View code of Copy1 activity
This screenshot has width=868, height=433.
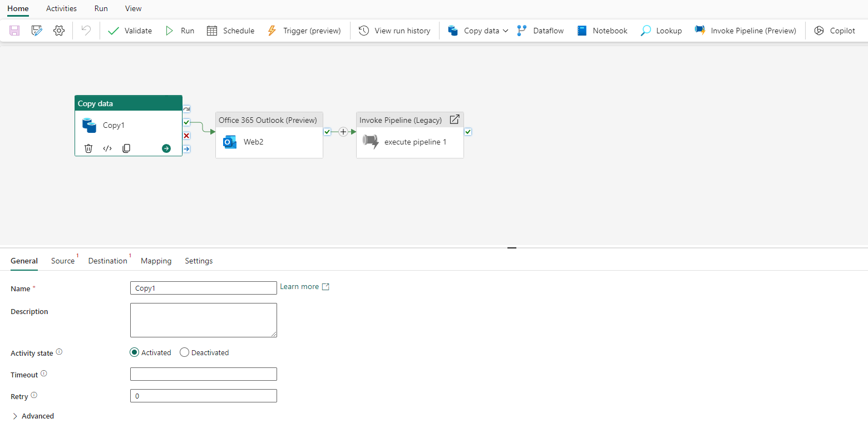coord(107,148)
